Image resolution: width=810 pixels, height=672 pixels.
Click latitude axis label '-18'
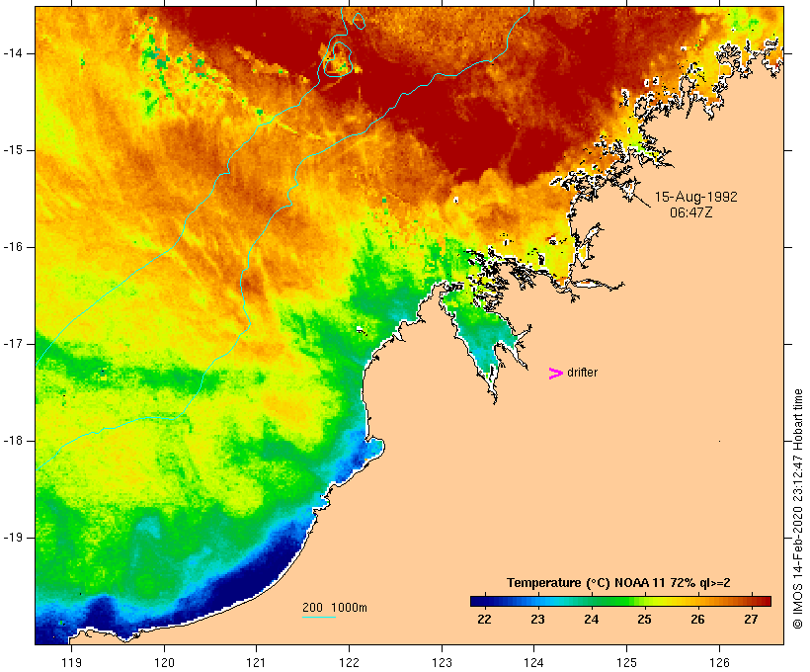(x=12, y=441)
